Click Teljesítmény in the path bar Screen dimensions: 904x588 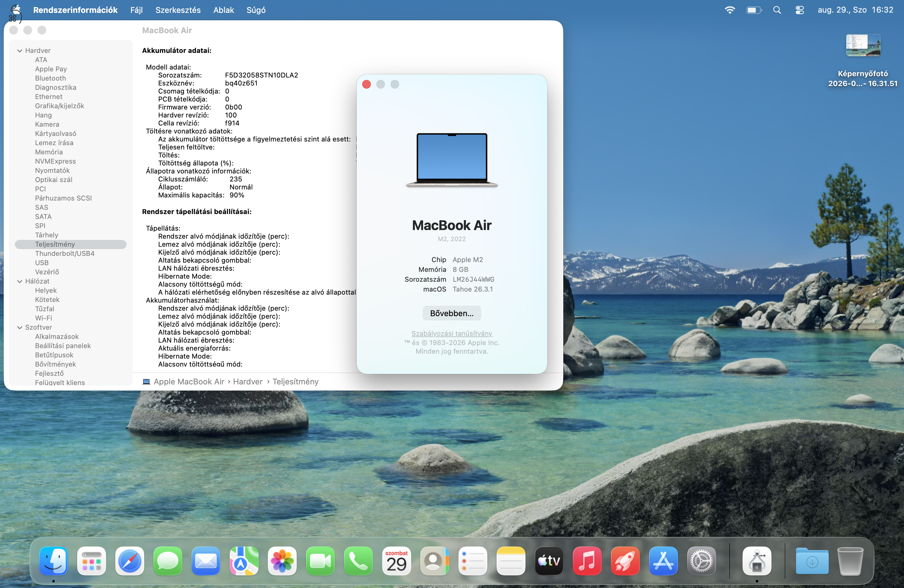point(295,381)
